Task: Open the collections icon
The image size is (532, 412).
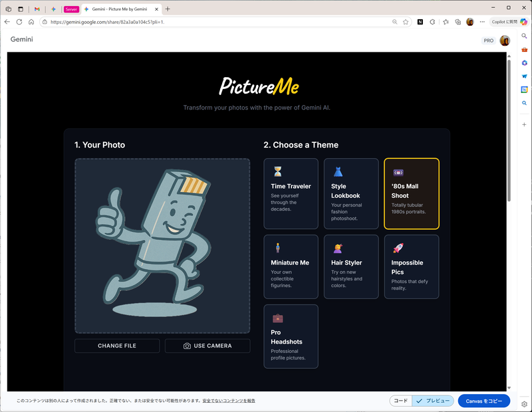Action: [x=458, y=22]
